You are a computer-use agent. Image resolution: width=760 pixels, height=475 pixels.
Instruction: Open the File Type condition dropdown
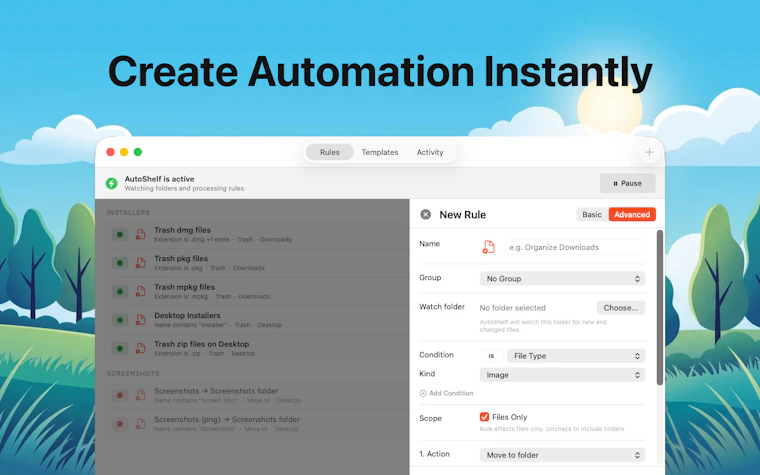(x=576, y=356)
